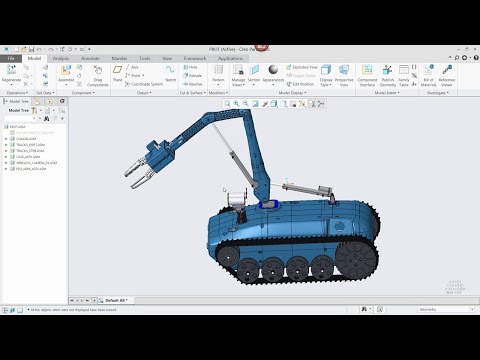This screenshot has height=360, width=480.
Task: Switch to the Framework tab
Action: pyautogui.click(x=195, y=58)
